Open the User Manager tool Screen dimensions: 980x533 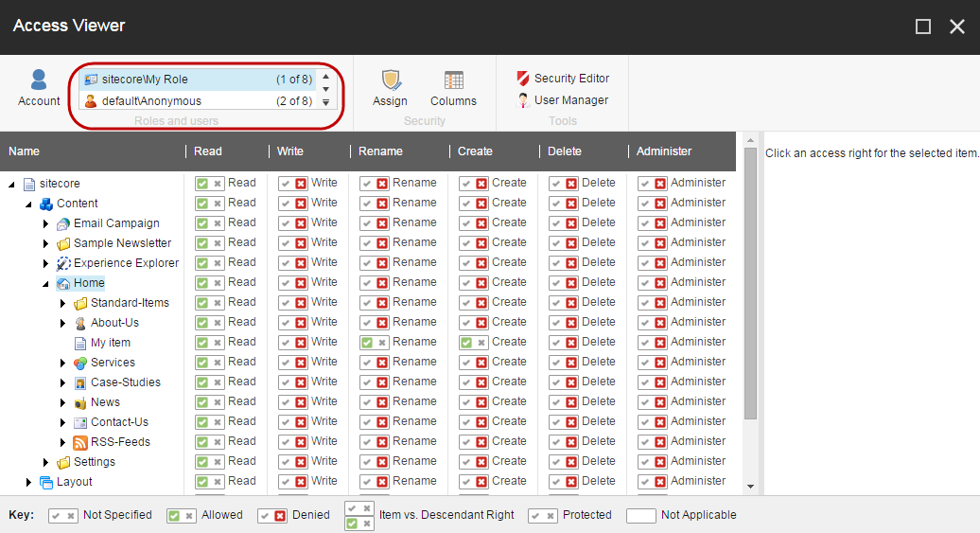(563, 100)
